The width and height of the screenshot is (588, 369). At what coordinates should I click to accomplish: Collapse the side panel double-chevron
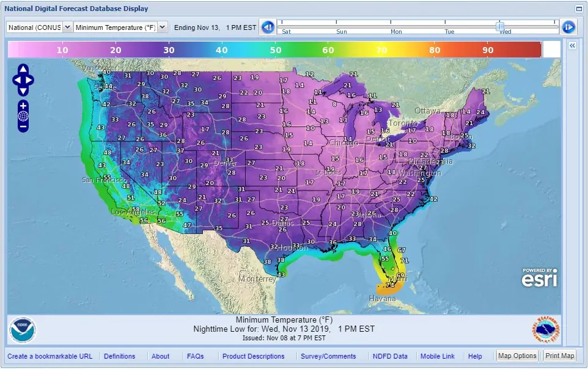click(x=572, y=46)
